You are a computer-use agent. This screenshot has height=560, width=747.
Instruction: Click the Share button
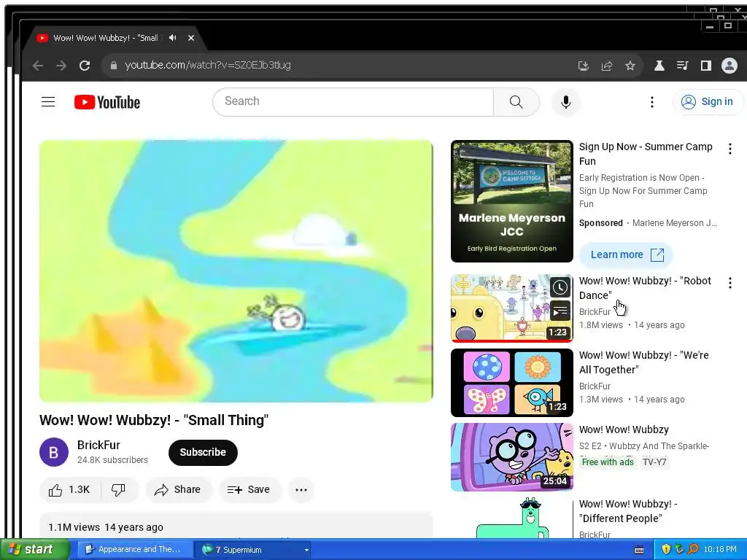[x=178, y=489]
